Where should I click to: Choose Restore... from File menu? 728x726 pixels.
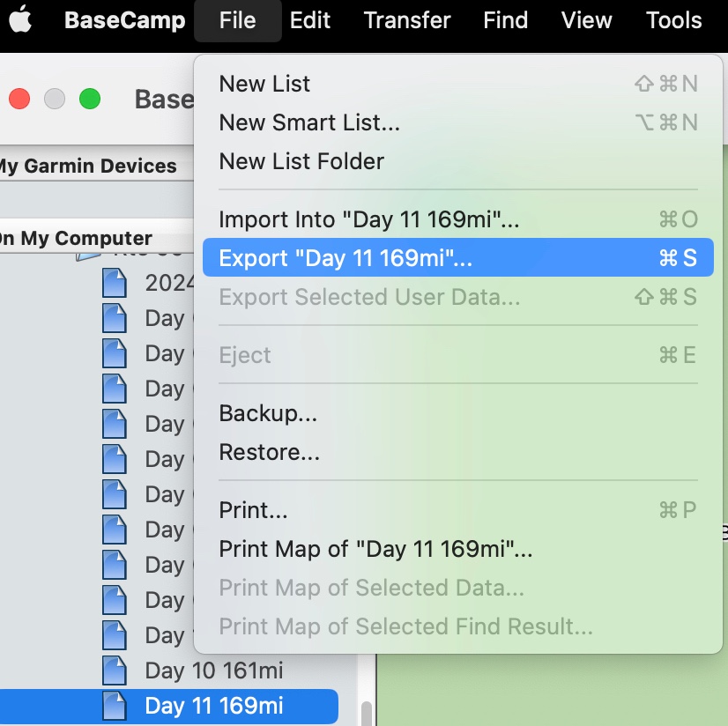pos(457,452)
